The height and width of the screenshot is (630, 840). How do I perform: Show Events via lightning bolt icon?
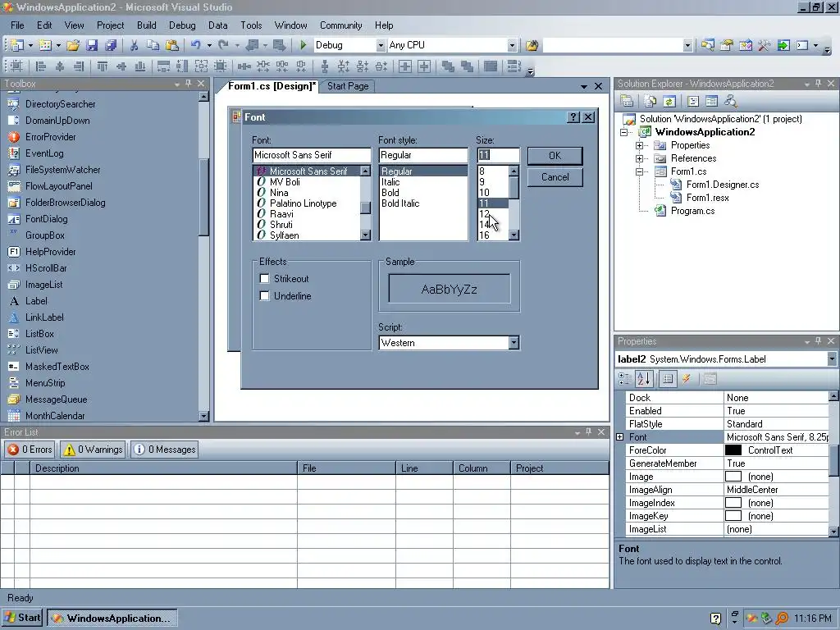(x=687, y=379)
